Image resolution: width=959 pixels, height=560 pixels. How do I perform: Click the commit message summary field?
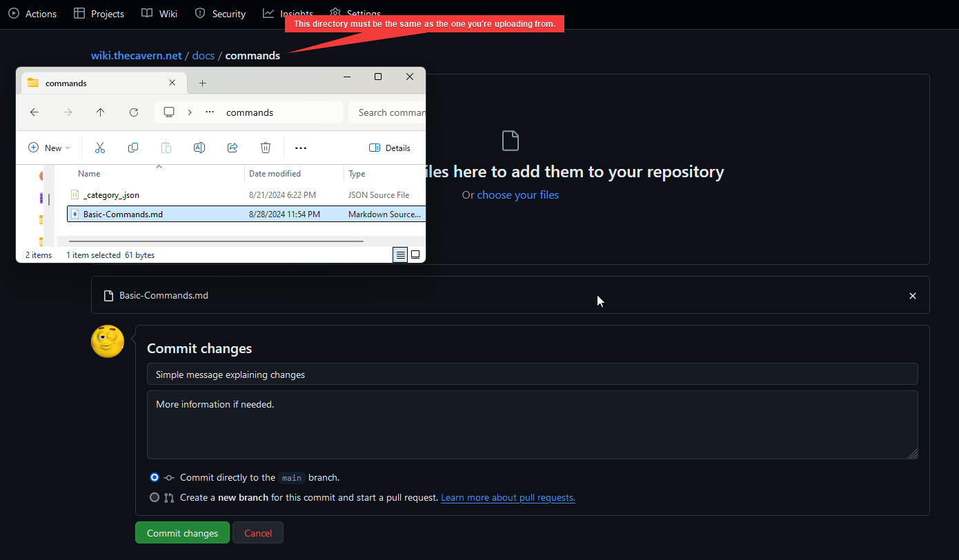tap(532, 374)
